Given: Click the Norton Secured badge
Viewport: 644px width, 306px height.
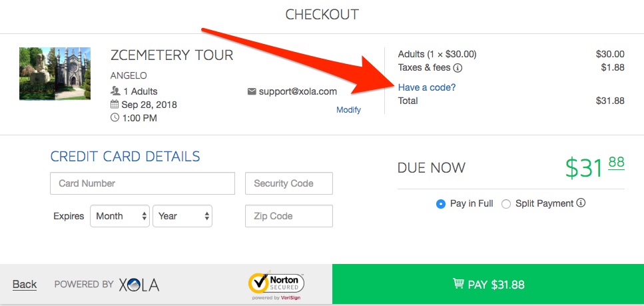Looking at the screenshot, I should click(x=276, y=285).
